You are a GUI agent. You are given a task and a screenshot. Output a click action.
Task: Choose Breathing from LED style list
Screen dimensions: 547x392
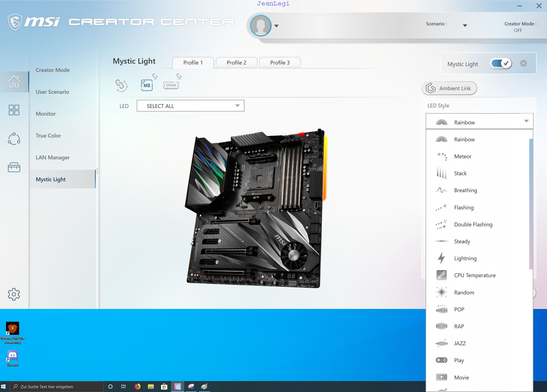(x=465, y=190)
